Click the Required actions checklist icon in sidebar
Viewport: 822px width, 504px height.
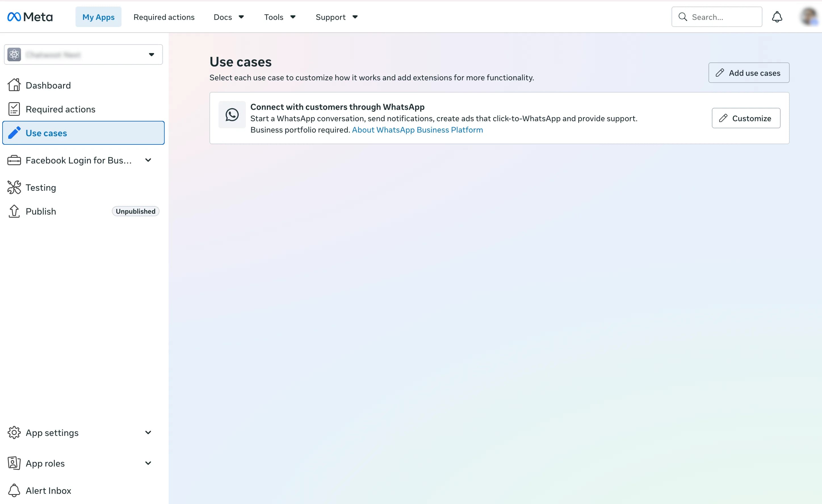coord(14,109)
